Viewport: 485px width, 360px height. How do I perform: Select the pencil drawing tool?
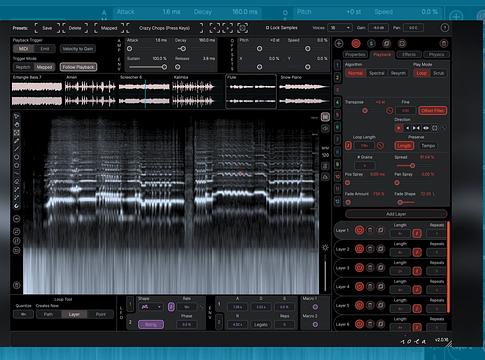[x=16, y=141]
